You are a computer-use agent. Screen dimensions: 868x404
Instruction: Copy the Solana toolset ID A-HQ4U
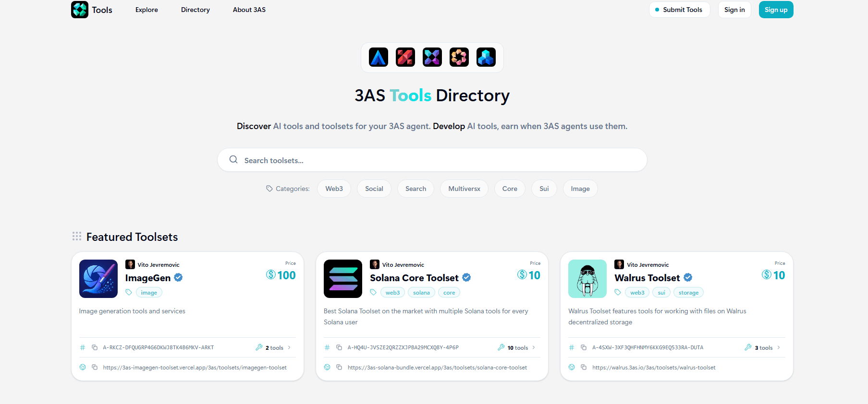[339, 347]
